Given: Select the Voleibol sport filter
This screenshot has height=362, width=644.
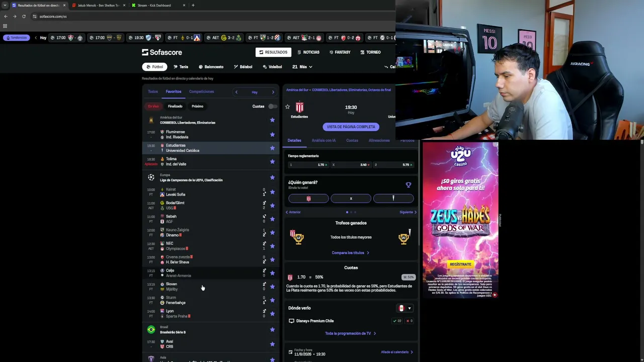Looking at the screenshot, I should (272, 67).
